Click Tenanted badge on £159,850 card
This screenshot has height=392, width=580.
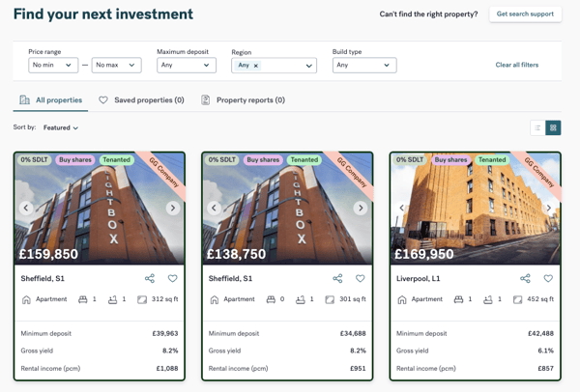pos(117,160)
